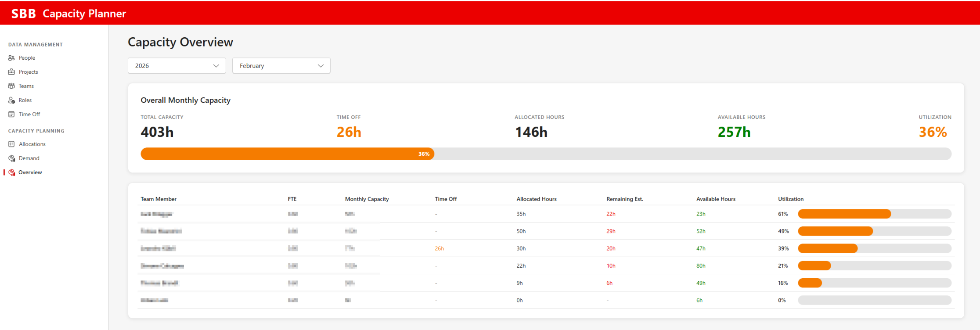Click the Capacity Planner header title
The height and width of the screenshot is (330, 980).
point(84,14)
